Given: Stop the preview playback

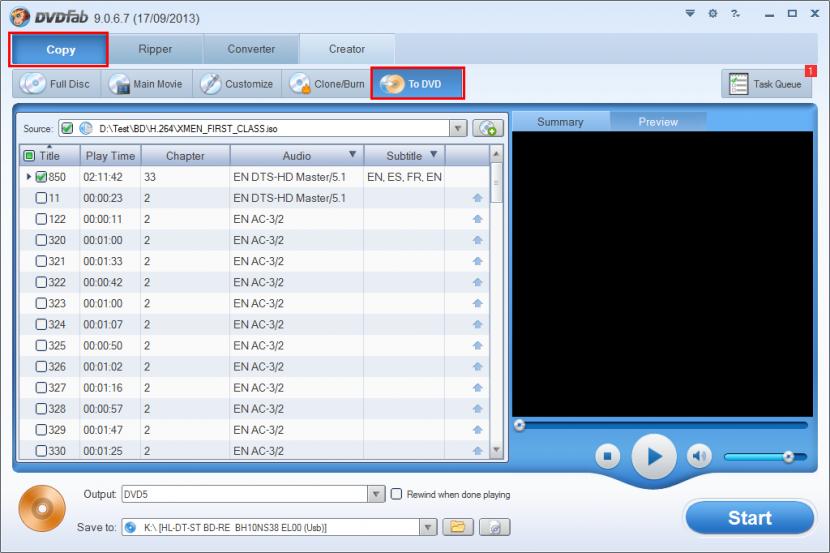Looking at the screenshot, I should coord(607,456).
